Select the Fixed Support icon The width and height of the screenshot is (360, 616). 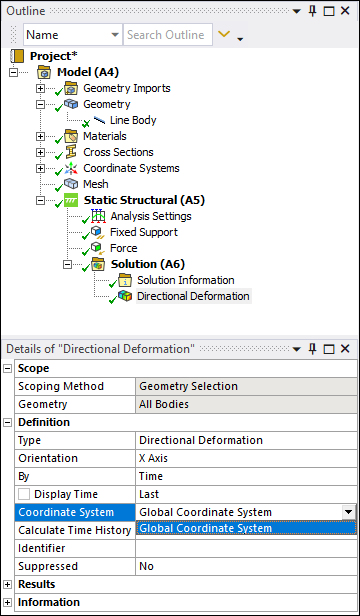tap(97, 232)
